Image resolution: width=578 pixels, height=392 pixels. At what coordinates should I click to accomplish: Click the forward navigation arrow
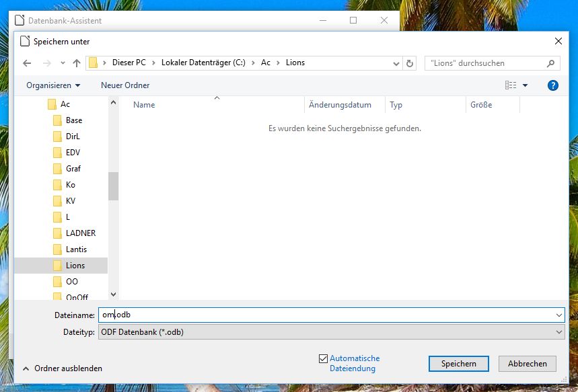47,63
